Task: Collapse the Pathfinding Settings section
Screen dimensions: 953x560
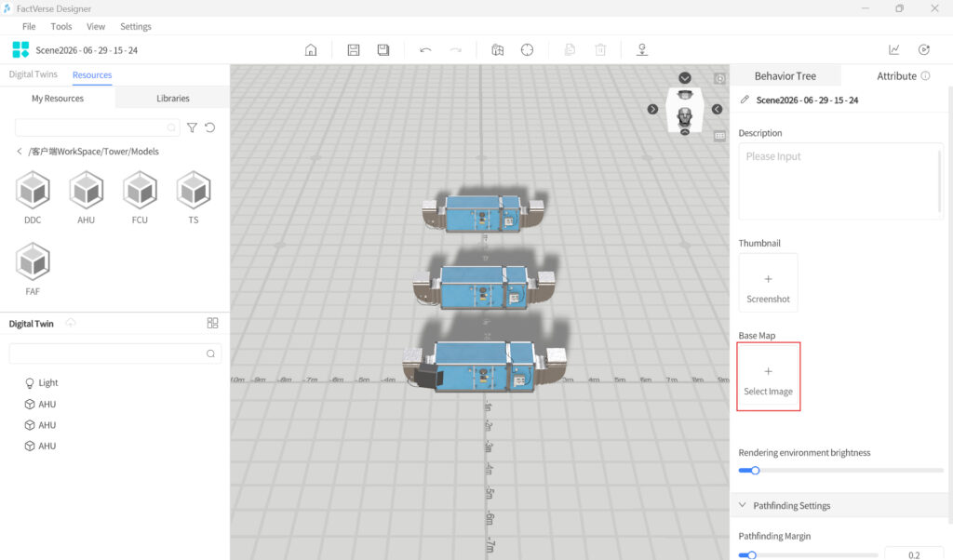Action: (742, 505)
